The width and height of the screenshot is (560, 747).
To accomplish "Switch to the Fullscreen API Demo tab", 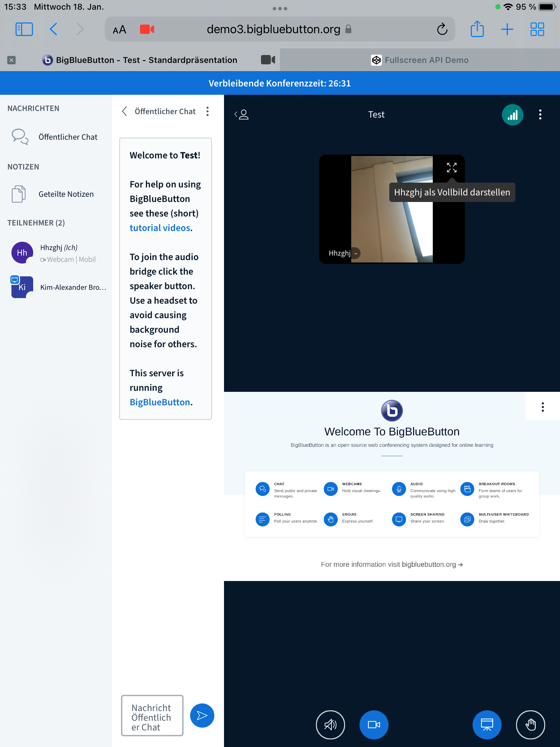I will tap(420, 60).
